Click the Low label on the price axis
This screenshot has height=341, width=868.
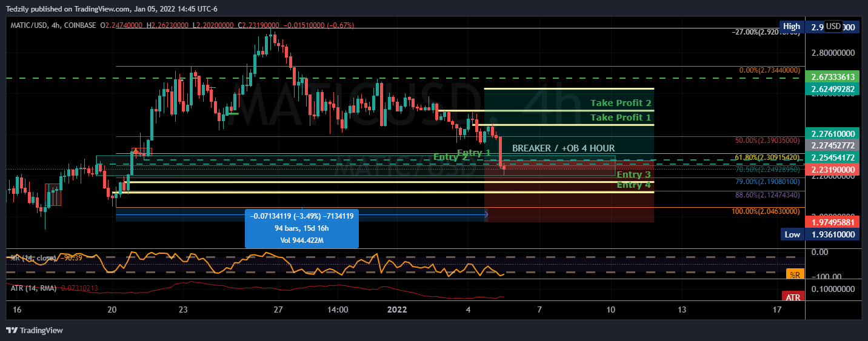click(x=792, y=234)
